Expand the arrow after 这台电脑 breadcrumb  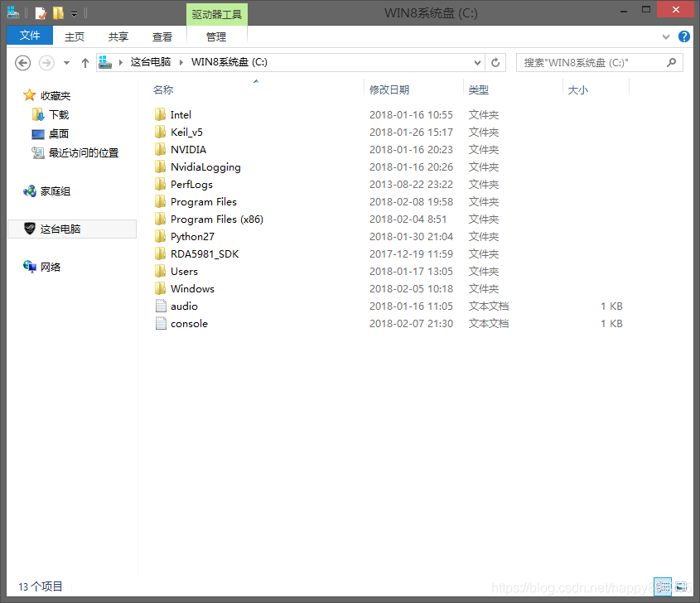click(181, 62)
